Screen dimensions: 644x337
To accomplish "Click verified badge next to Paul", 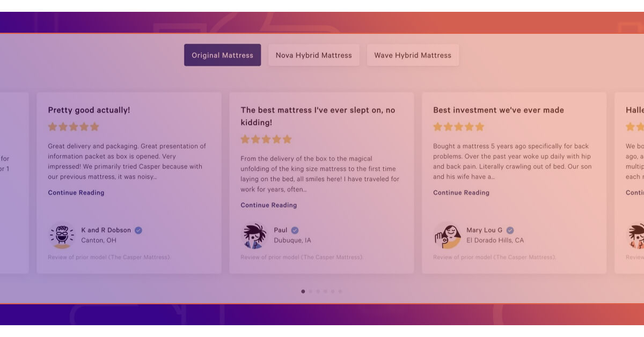I will point(295,230).
